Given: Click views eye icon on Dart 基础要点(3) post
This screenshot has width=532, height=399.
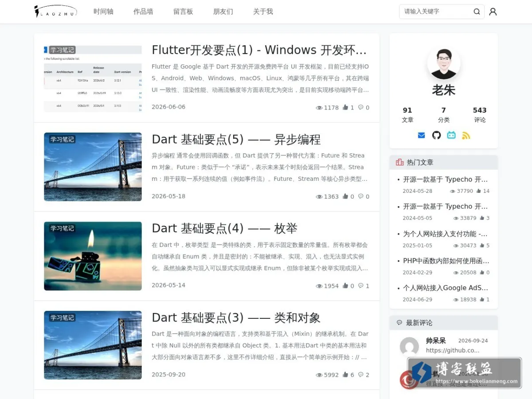Looking at the screenshot, I should point(319,375).
